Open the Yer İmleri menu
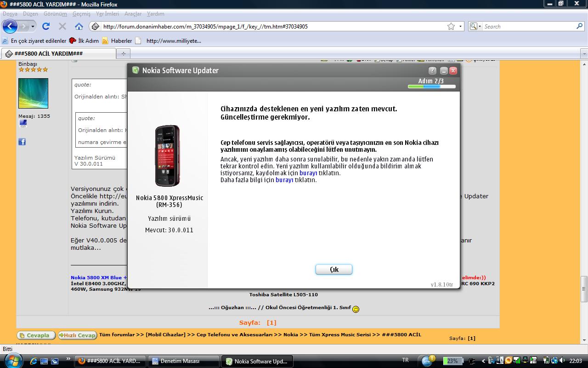Screen dimensions: 588x368 pos(107,14)
